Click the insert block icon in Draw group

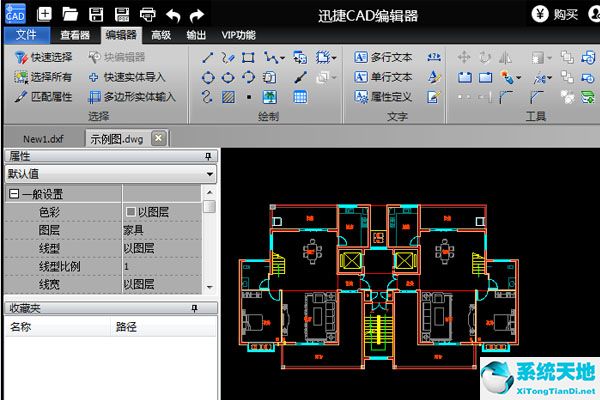click(x=300, y=58)
